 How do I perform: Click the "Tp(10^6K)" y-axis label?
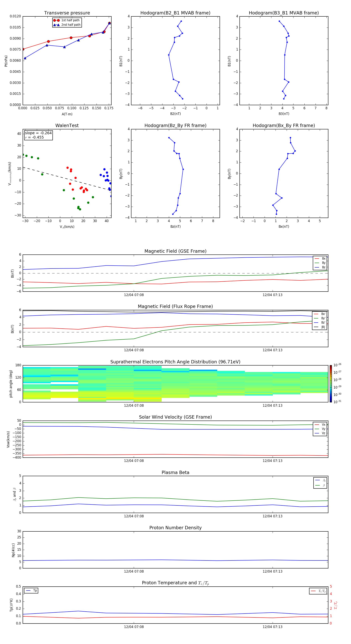11,605
